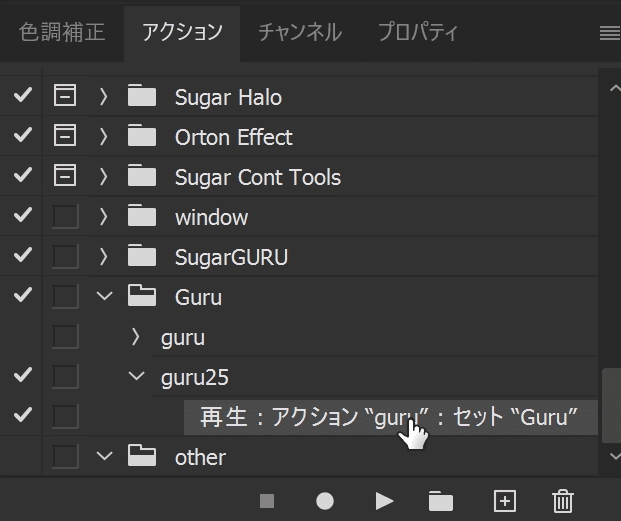621x521 pixels.
Task: Disable the Sugar Cont Tools checkmark
Action: pos(22,177)
